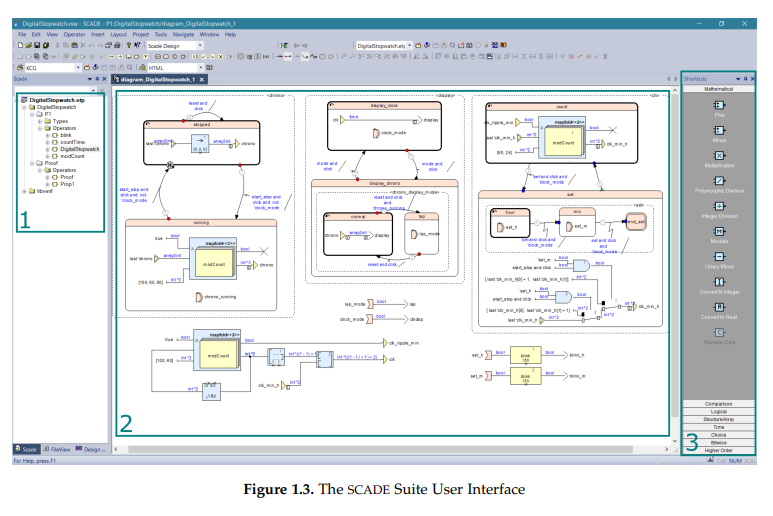Select the Integer Division shortcut
The width and height of the screenshot is (773, 516).
718,210
